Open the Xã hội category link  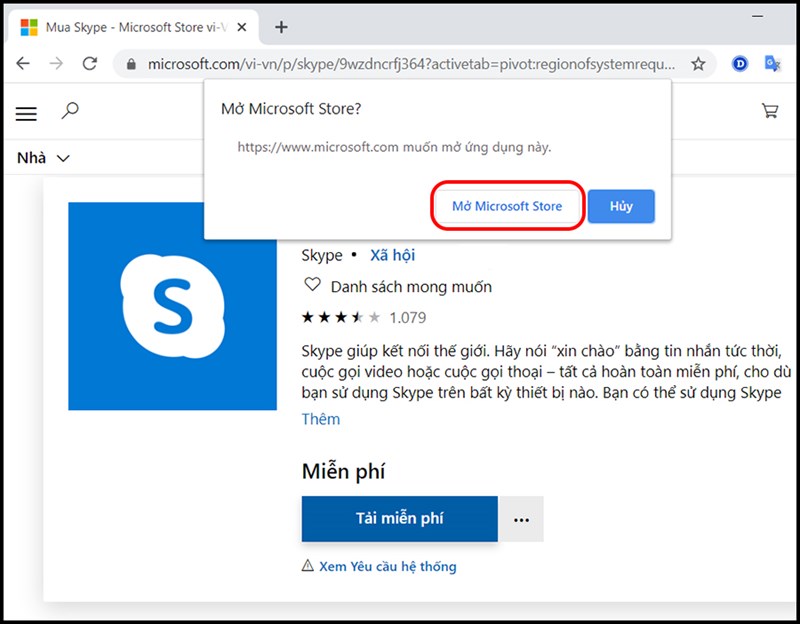coord(392,255)
